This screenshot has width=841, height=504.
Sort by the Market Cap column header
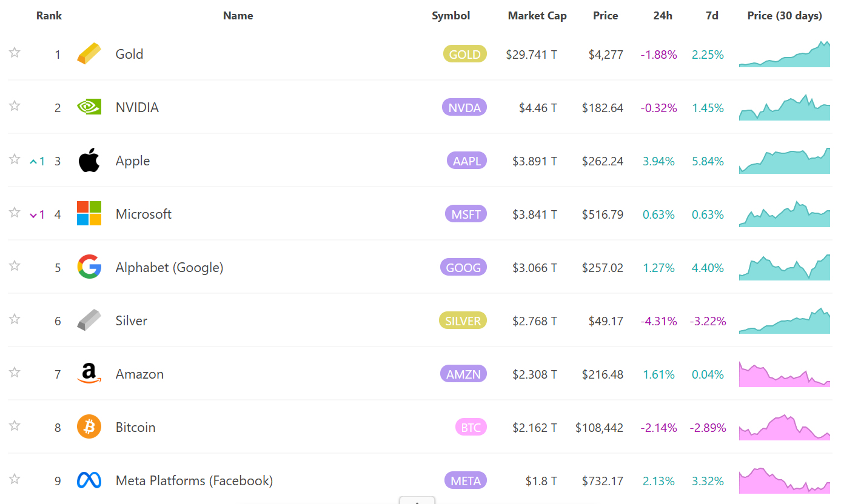(x=537, y=15)
